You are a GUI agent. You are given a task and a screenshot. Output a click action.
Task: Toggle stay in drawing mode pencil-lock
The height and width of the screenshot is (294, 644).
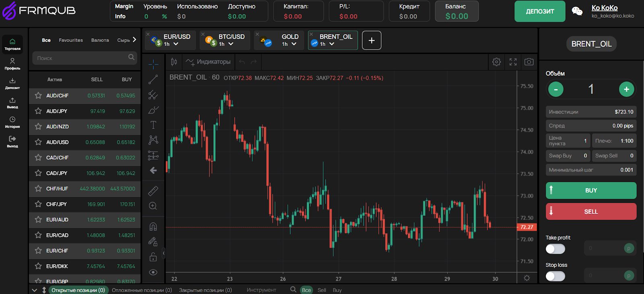tap(153, 242)
